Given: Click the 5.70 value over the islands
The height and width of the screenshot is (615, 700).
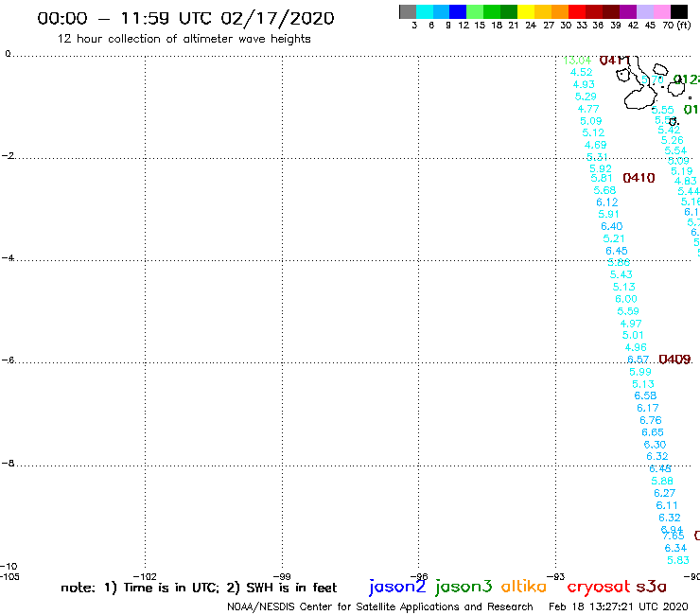Looking at the screenshot, I should (653, 79).
